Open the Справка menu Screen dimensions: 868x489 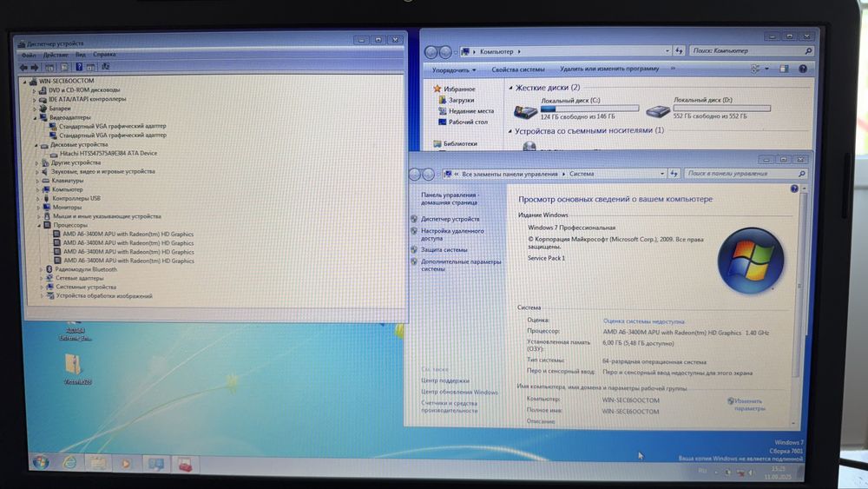coord(105,54)
